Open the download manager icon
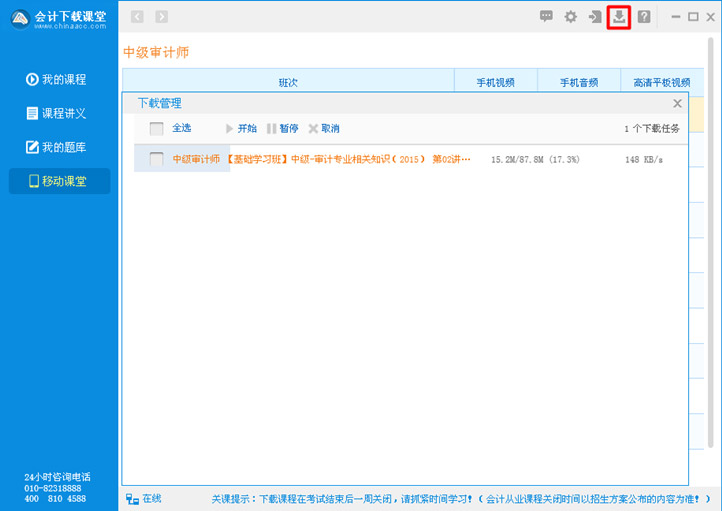This screenshot has width=722, height=511. pyautogui.click(x=619, y=17)
